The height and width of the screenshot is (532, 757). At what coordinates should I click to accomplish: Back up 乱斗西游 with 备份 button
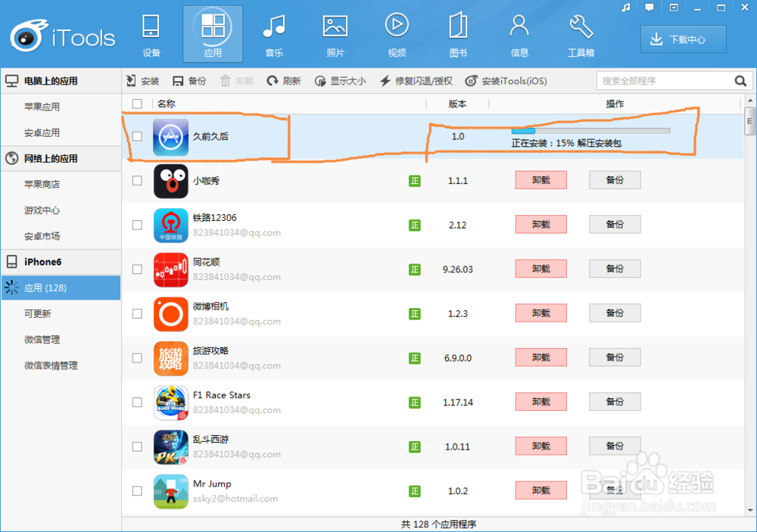click(615, 446)
